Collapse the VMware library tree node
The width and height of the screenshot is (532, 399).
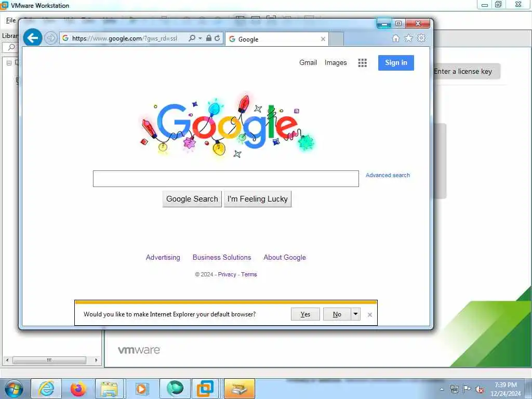tap(9, 63)
